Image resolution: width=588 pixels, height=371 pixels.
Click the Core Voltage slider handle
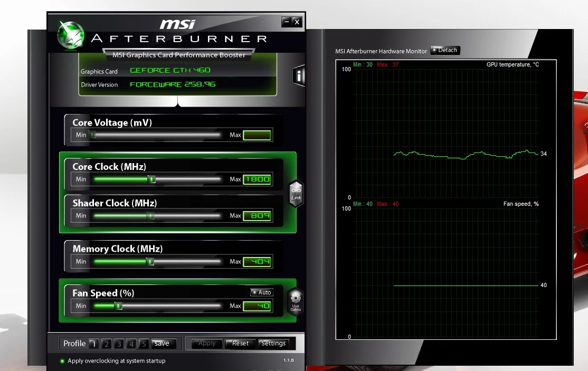[92, 135]
